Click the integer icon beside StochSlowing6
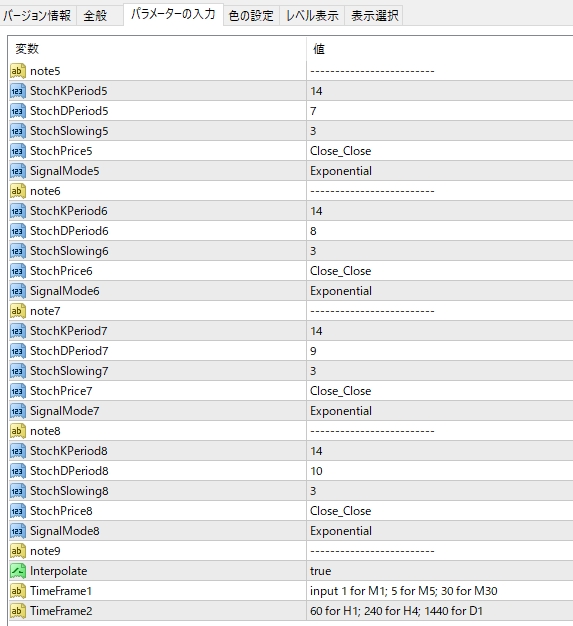Image resolution: width=573 pixels, height=626 pixels. point(18,251)
